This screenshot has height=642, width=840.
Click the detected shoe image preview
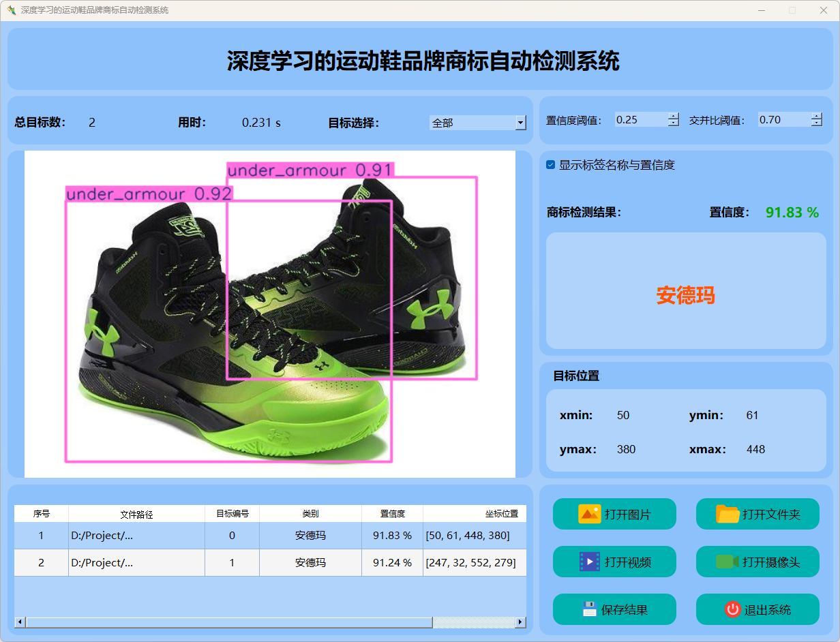pyautogui.click(x=270, y=314)
